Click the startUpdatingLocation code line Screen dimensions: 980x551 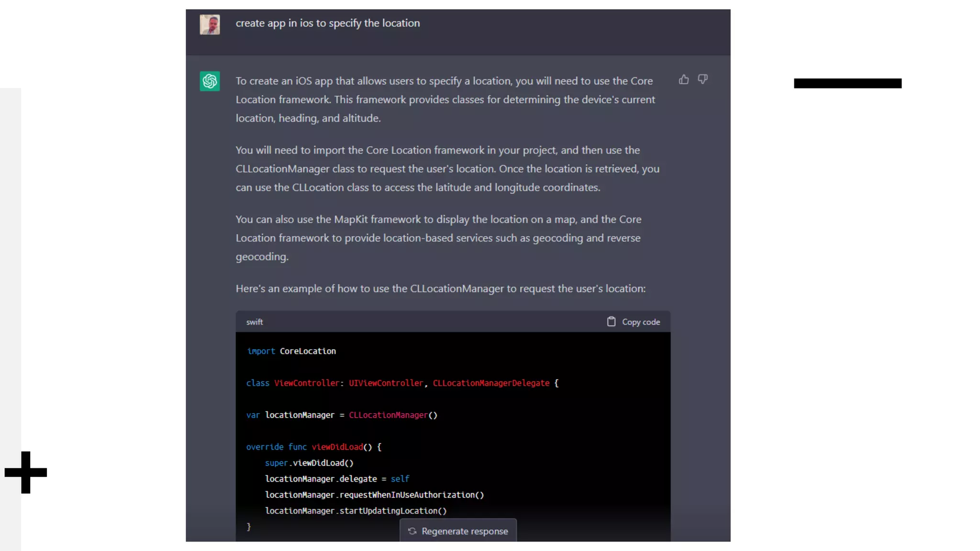(356, 511)
